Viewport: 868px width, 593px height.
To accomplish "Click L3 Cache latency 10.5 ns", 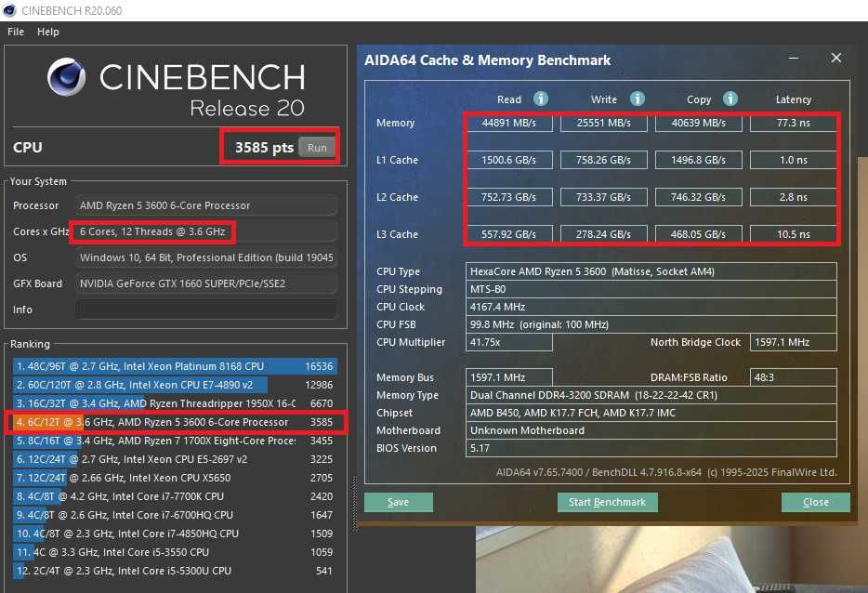I will pos(794,234).
